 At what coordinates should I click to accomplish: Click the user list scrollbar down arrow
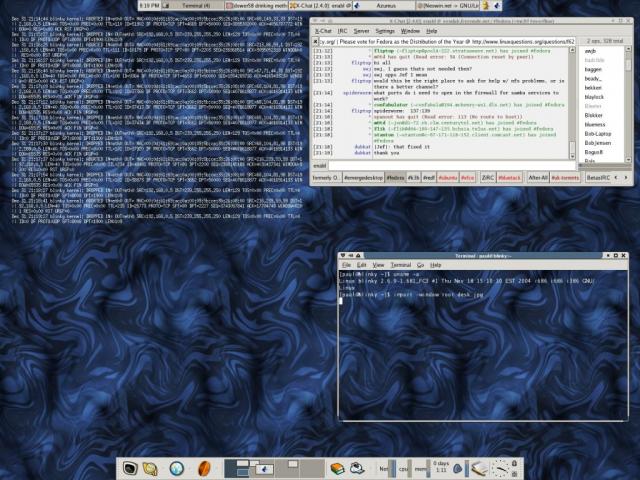point(628,160)
